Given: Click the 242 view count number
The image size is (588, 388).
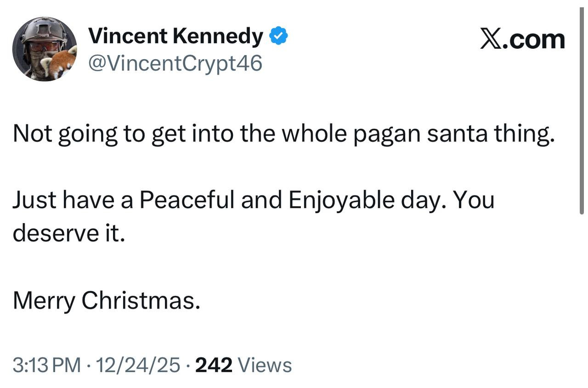Looking at the screenshot, I should pos(214,366).
